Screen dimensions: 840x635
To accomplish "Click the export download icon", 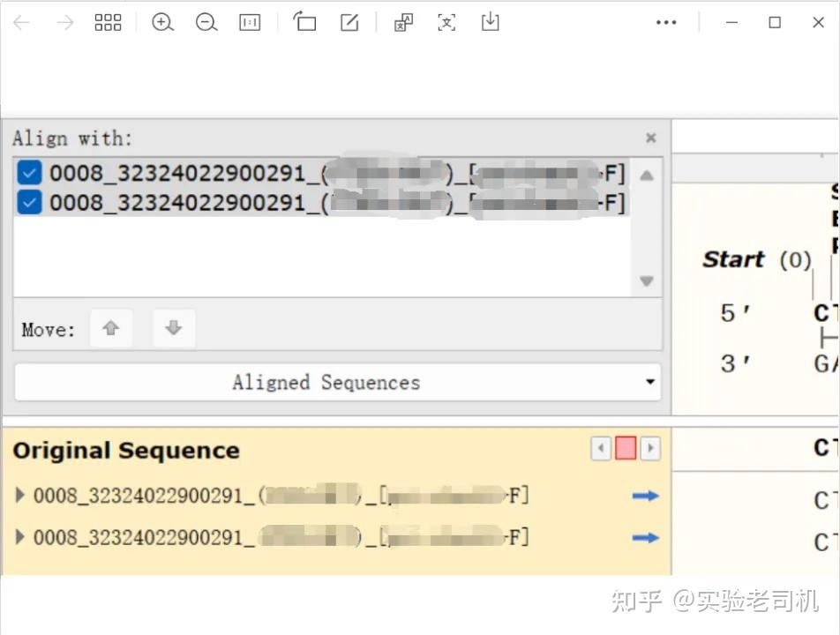I will [491, 22].
